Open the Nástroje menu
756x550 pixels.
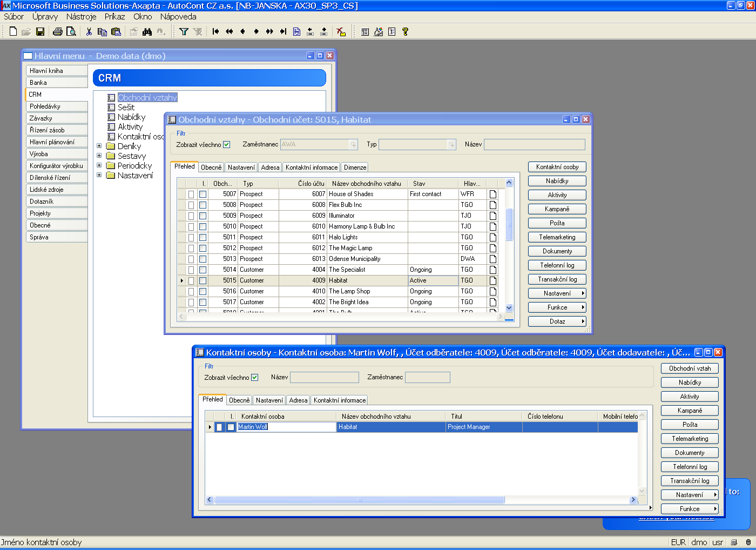[81, 17]
